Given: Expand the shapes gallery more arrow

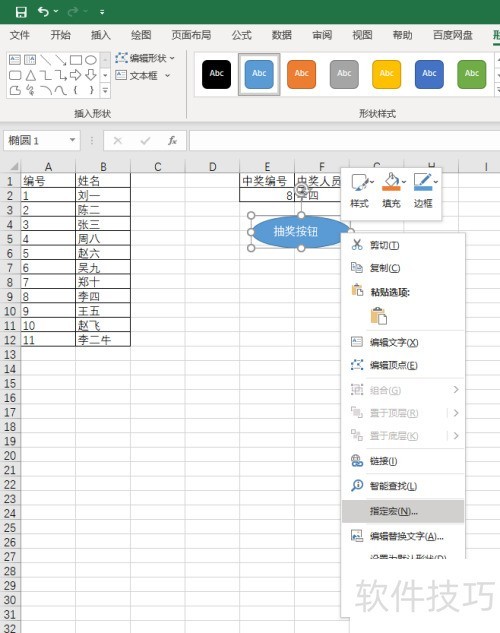Looking at the screenshot, I should point(105,90).
